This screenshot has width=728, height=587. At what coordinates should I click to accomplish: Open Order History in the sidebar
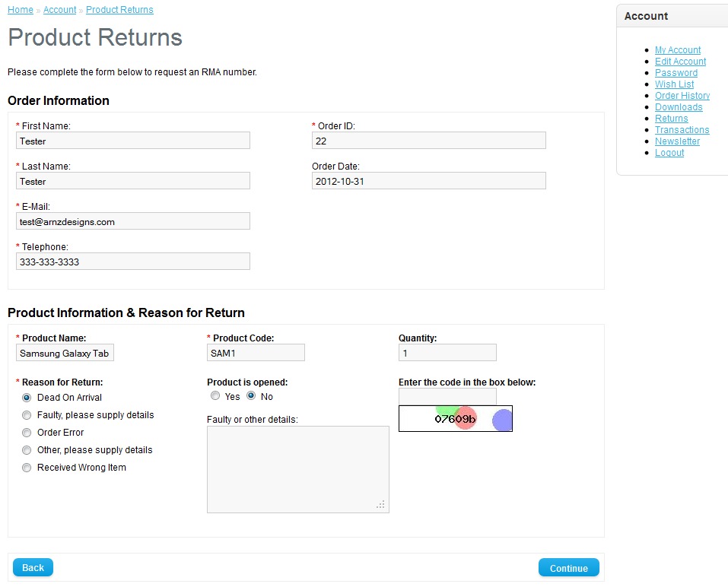[x=682, y=96]
